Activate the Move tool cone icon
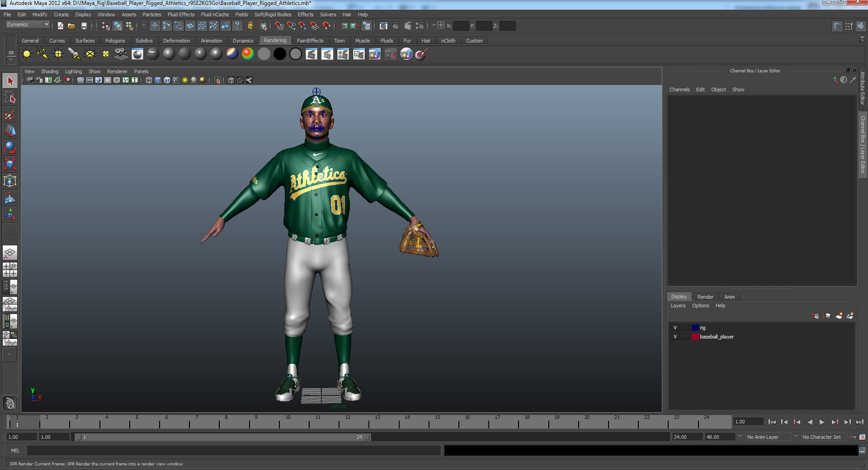Screen dimensions: 868x470 click(x=10, y=131)
